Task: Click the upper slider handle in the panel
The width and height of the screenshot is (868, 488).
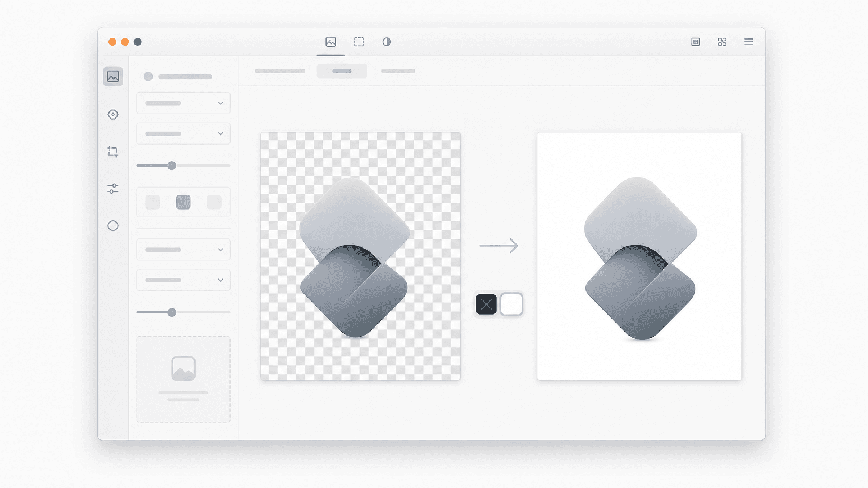Action: (x=172, y=165)
